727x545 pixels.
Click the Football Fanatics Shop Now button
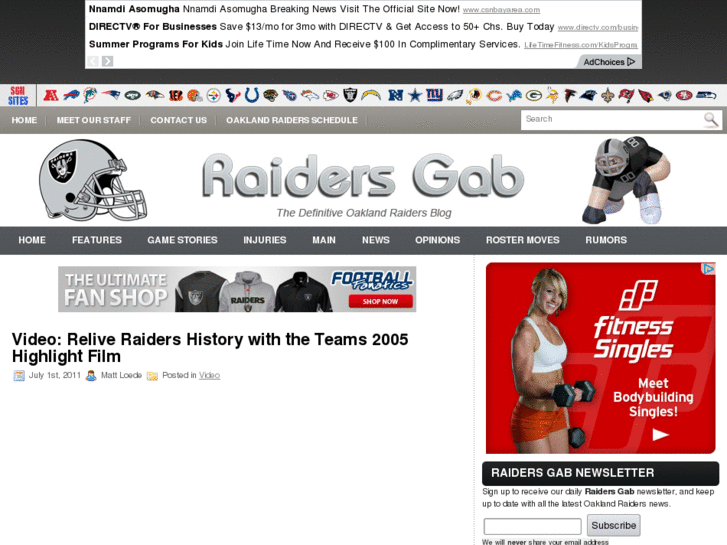[x=380, y=301]
